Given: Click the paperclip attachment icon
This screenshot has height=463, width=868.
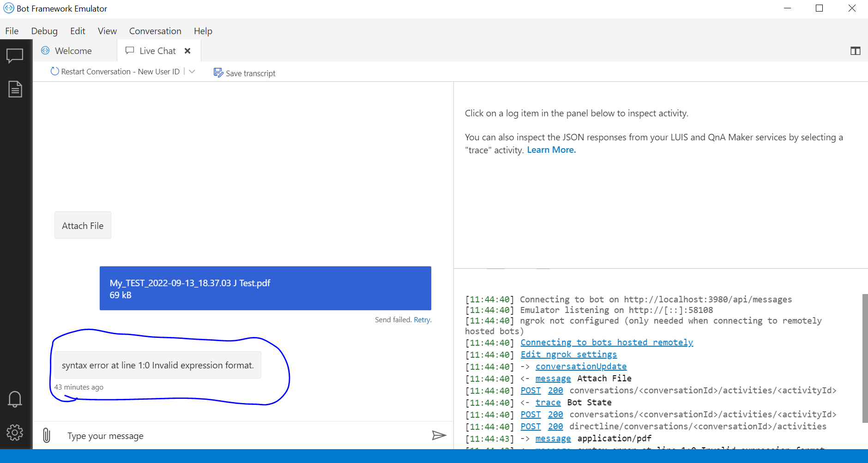Looking at the screenshot, I should pos(46,435).
